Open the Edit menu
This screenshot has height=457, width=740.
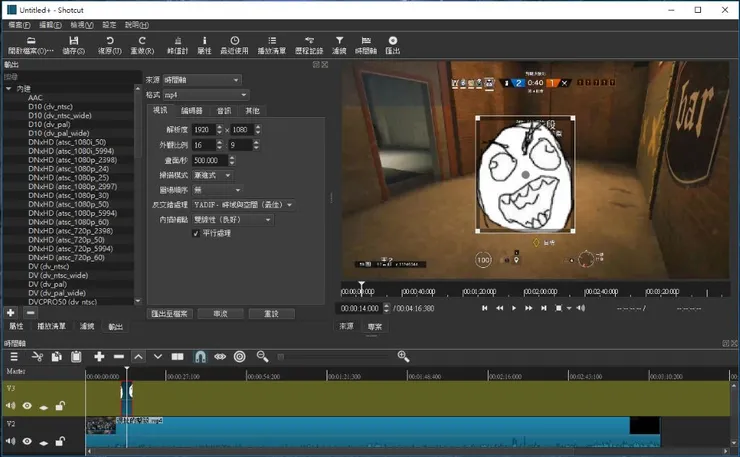(50, 25)
